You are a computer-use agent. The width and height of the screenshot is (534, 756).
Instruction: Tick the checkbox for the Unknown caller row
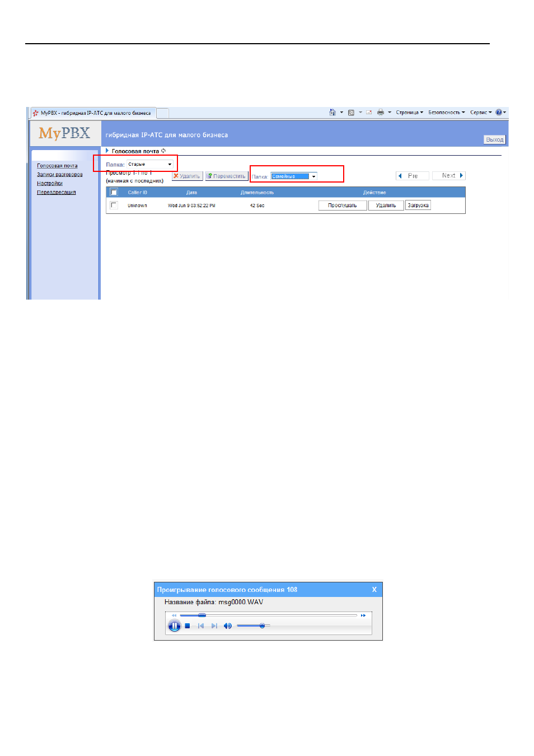pos(114,206)
